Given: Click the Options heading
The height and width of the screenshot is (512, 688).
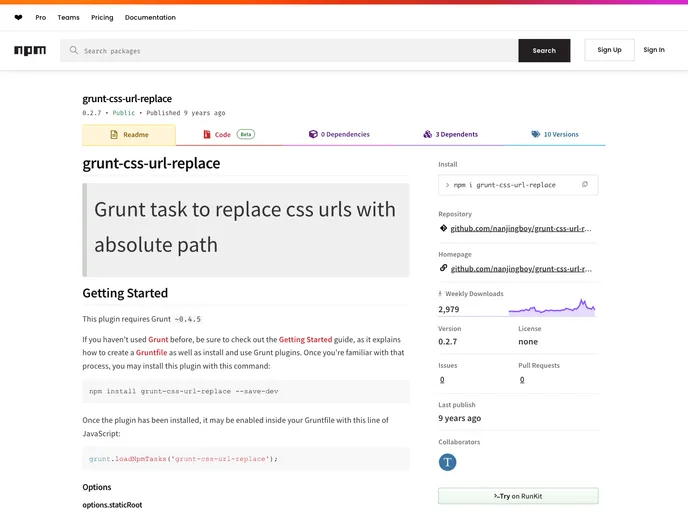Looking at the screenshot, I should (x=97, y=487).
